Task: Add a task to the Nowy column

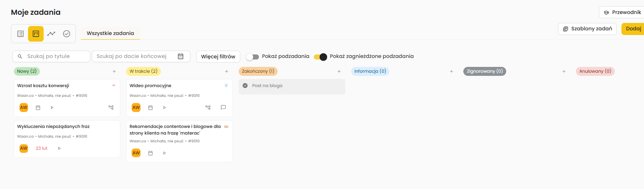Action: [x=114, y=71]
